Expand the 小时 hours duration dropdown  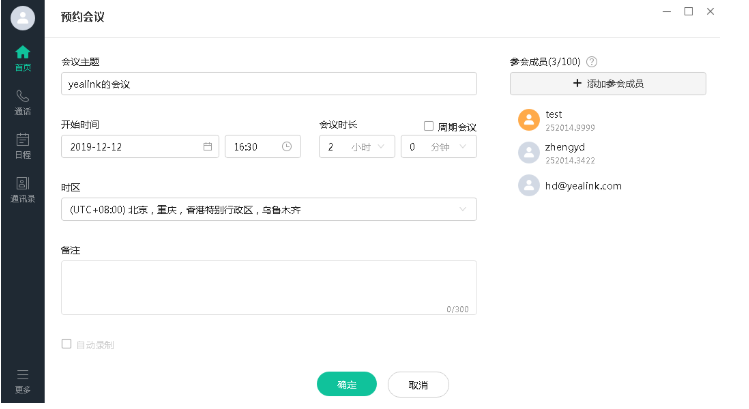[x=357, y=146]
